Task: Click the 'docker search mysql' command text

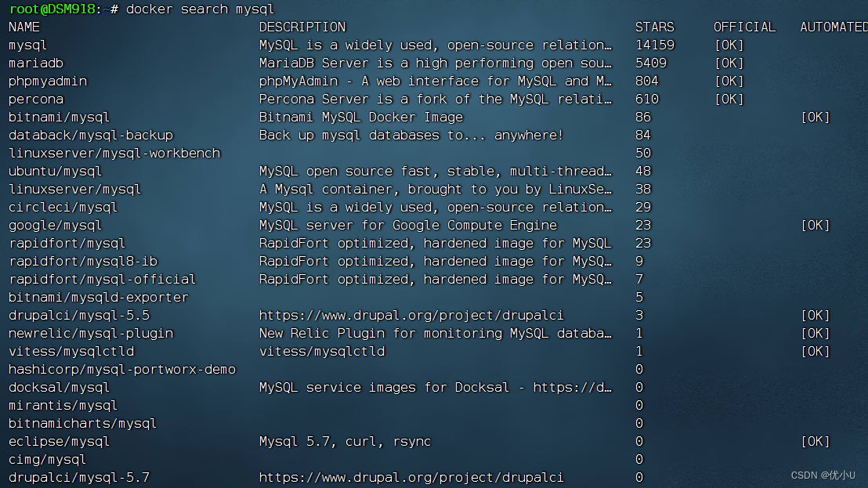Action: pyautogui.click(x=200, y=9)
